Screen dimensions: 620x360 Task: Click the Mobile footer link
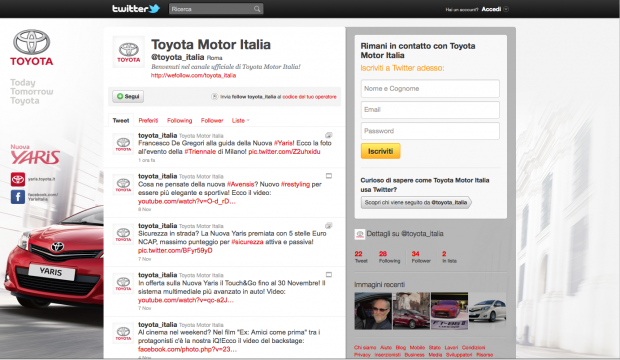417,348
